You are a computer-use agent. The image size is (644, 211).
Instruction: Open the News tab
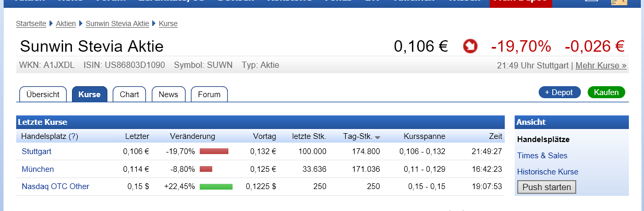[168, 95]
